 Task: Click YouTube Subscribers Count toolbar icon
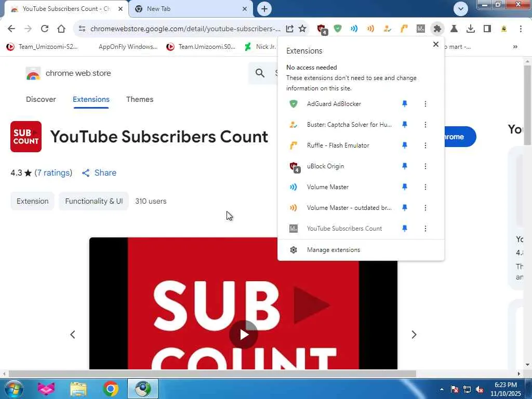tap(421, 29)
